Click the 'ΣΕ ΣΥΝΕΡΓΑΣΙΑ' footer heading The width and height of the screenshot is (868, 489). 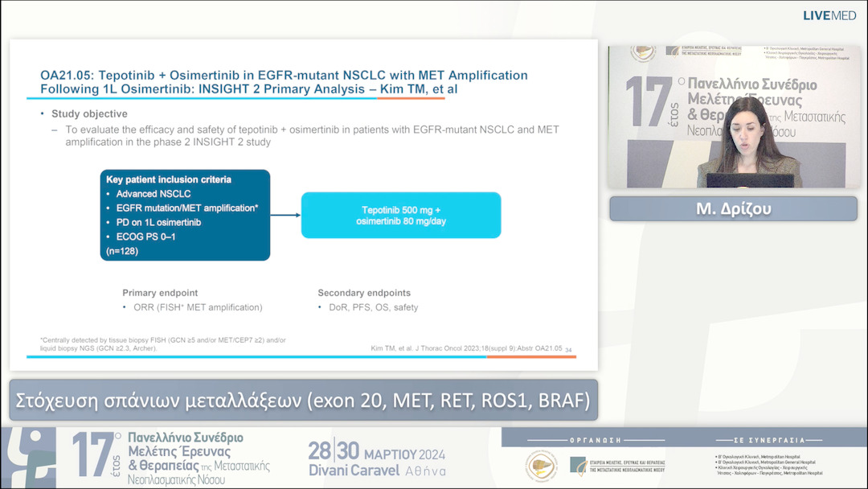(769, 440)
